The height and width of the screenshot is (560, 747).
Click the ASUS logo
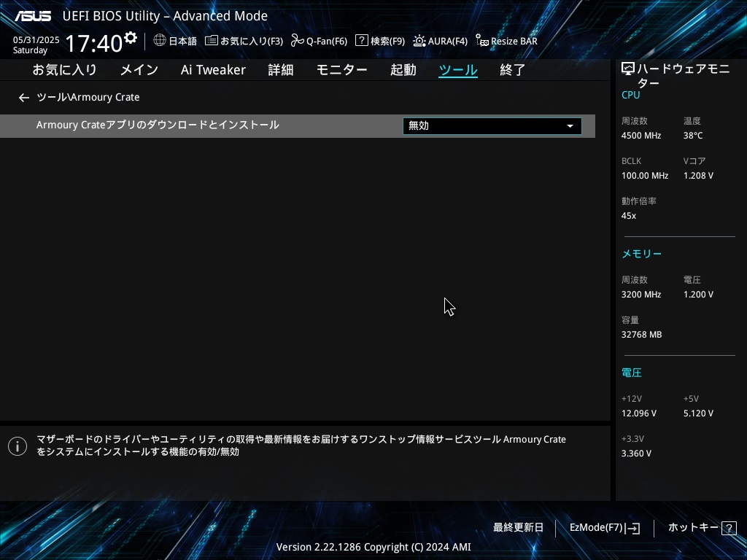[33, 16]
